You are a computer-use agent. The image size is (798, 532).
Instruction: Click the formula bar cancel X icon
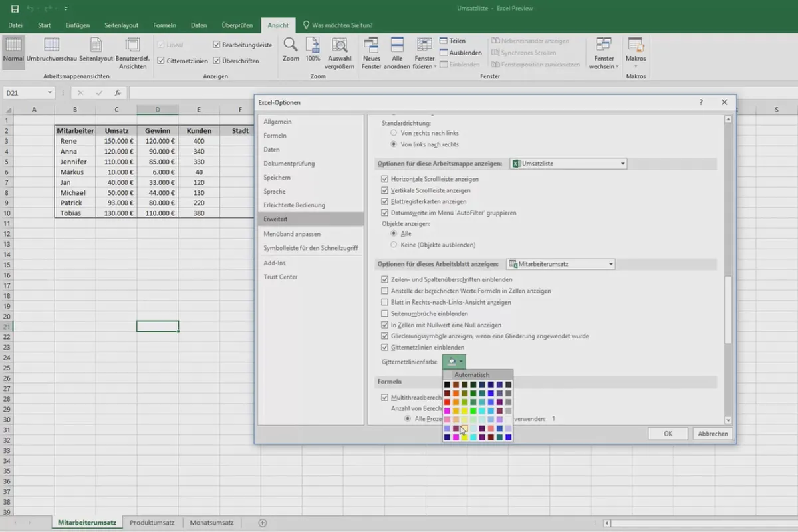point(80,94)
